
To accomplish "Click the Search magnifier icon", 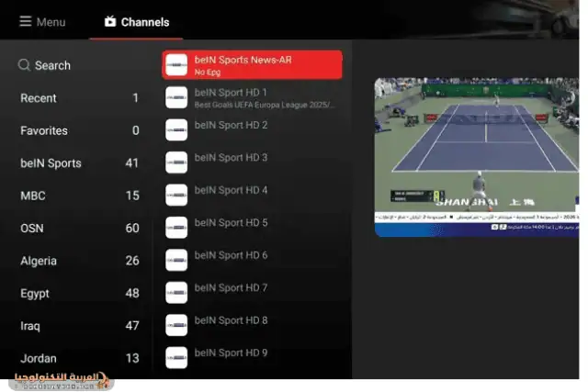I will pos(24,65).
